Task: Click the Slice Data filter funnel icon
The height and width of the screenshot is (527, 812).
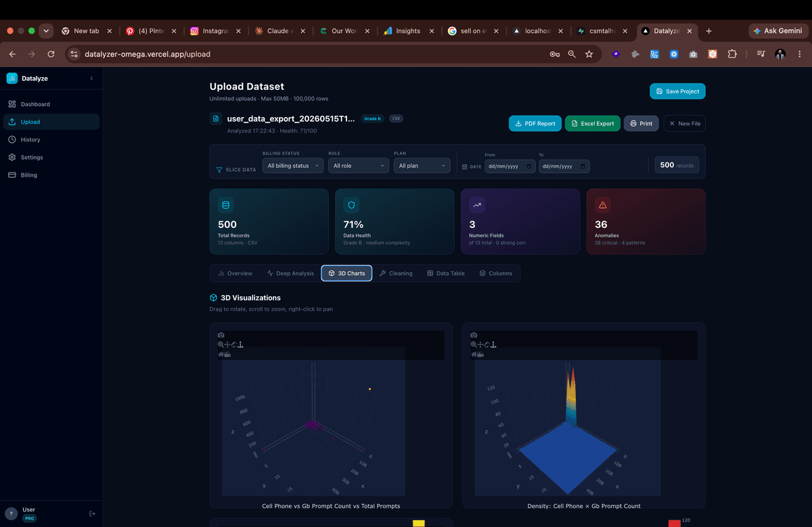Action: coord(219,170)
